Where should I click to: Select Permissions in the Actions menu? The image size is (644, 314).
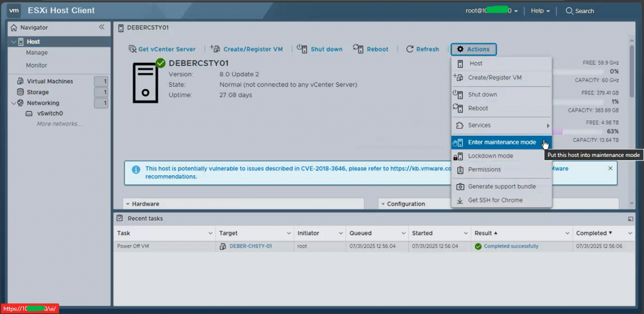coord(484,170)
